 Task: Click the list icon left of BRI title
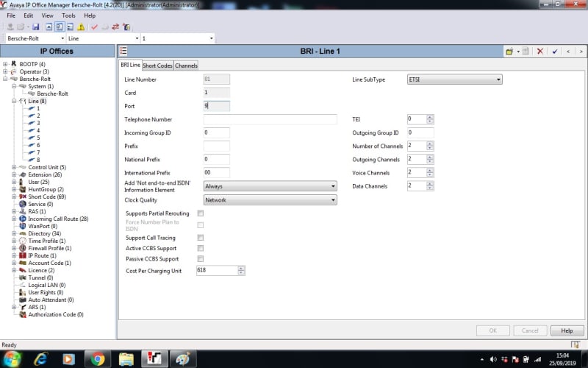[123, 51]
